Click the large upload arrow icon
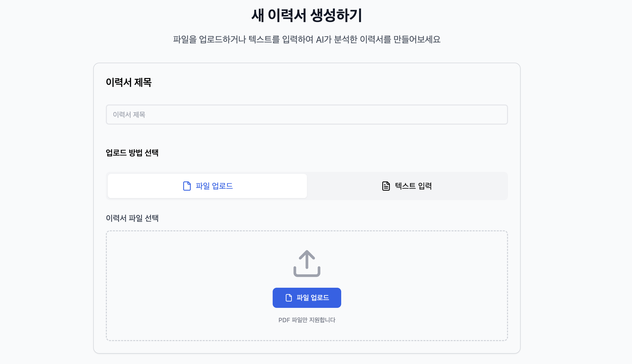This screenshot has width=632, height=364. click(307, 259)
